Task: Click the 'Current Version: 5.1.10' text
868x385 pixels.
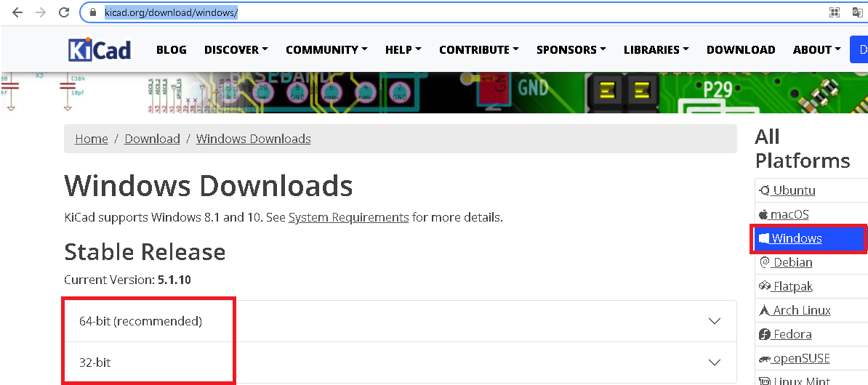Action: tap(127, 280)
